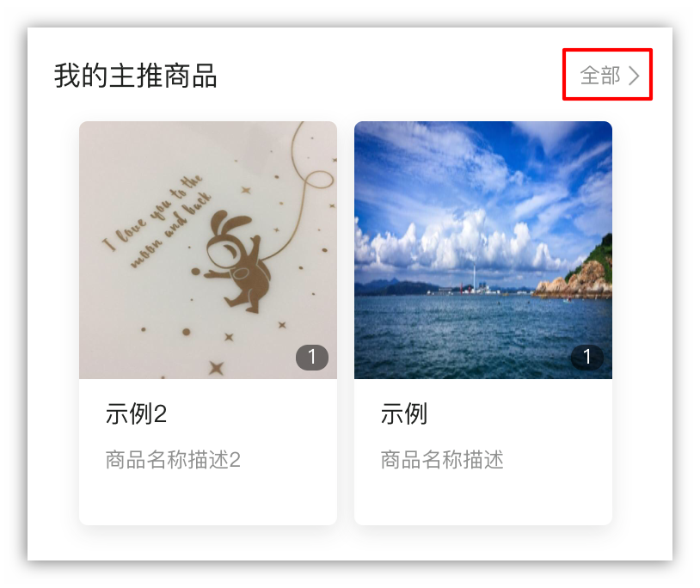The height and width of the screenshot is (588, 700).
Task: Click the chevron arrow next to 全部
Action: 634,76
